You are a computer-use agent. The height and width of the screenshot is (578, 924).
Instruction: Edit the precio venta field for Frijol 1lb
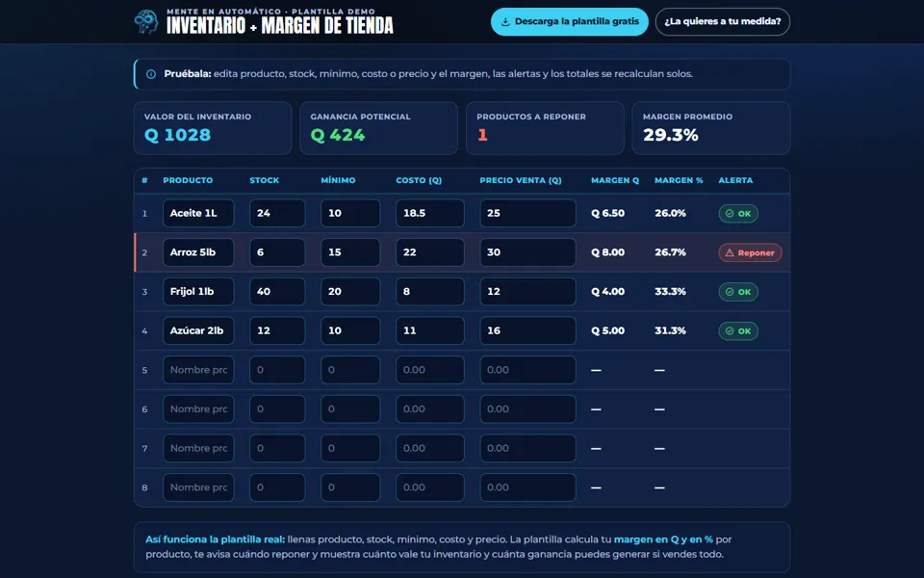pyautogui.click(x=527, y=291)
